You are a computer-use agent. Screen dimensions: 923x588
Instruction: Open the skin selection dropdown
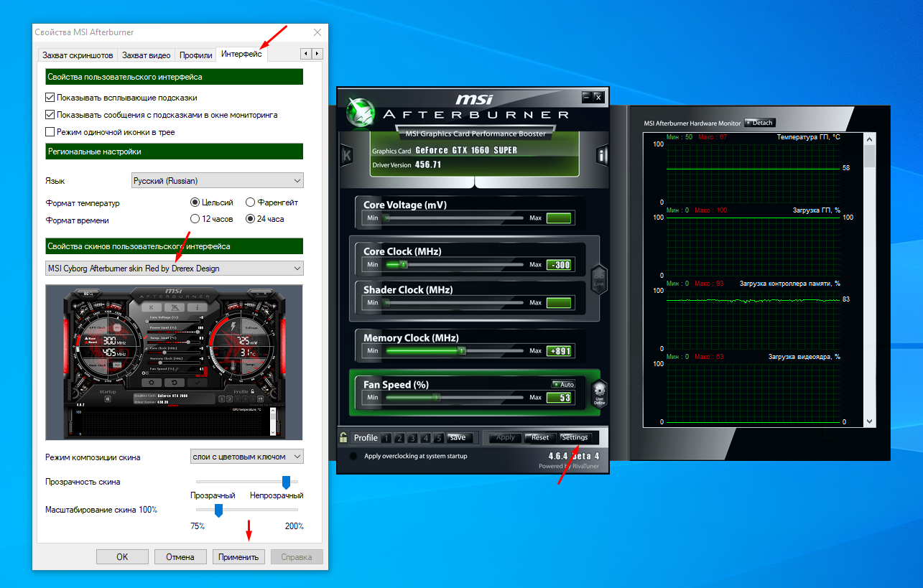[175, 268]
